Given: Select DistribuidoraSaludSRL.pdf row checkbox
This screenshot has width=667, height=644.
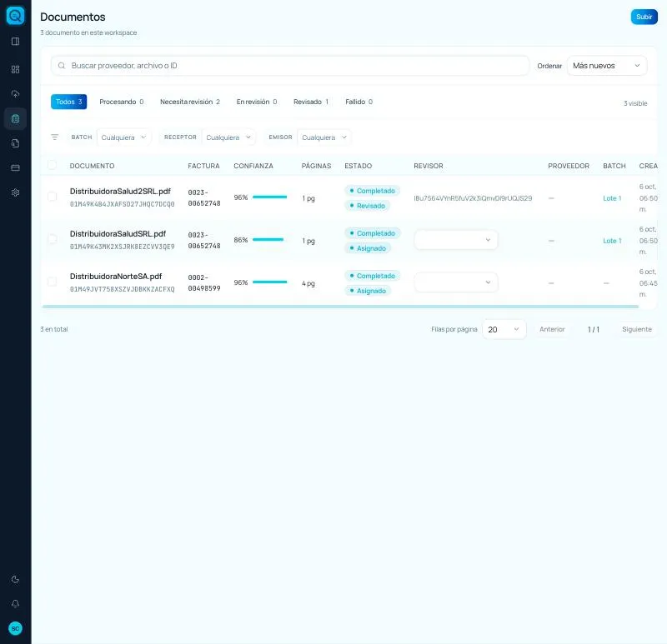Looking at the screenshot, I should (52, 239).
